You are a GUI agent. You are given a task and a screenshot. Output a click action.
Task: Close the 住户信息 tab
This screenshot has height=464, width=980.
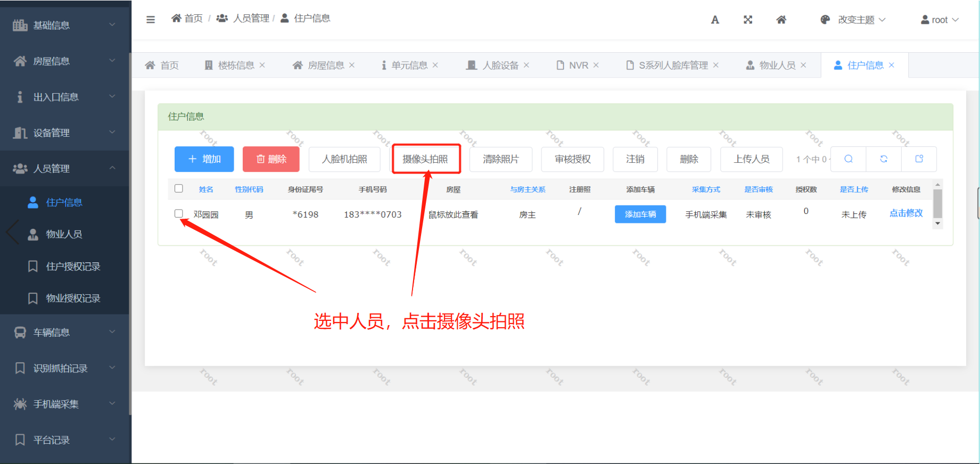pos(892,65)
